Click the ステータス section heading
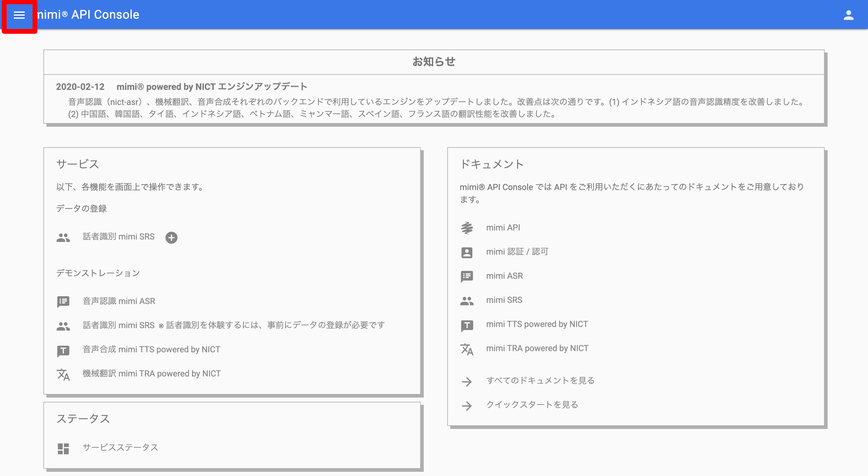Viewport: 868px width, 476px height. (x=83, y=419)
